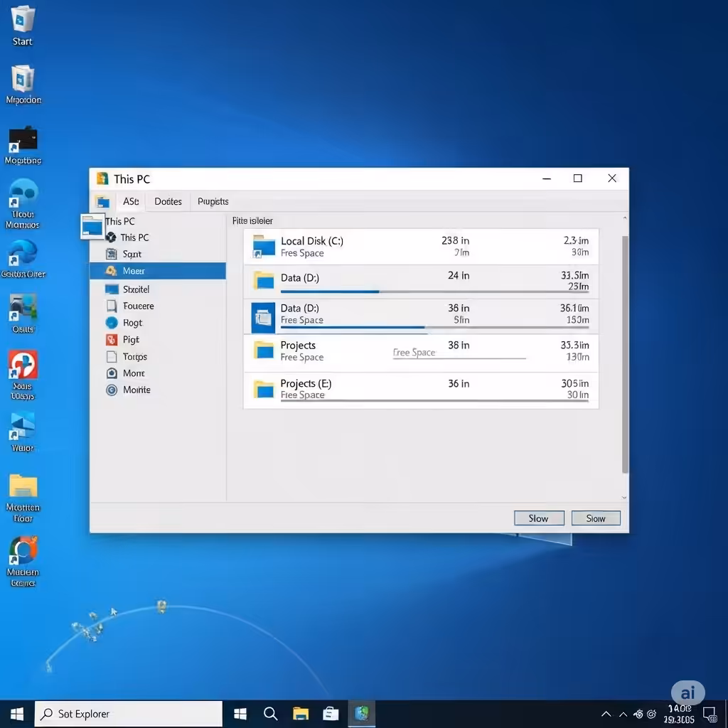Select the Fouecre sidebar item
Screen dimensions: 728x728
point(138,306)
